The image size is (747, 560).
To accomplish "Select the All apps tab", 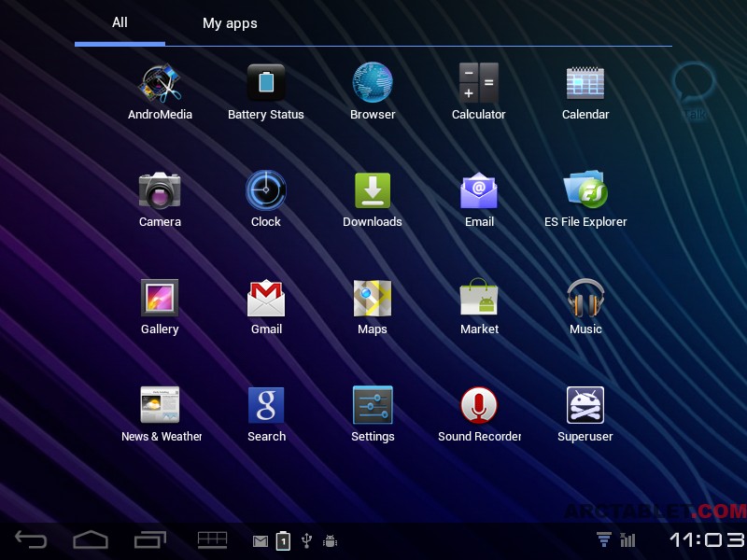I will [x=120, y=22].
